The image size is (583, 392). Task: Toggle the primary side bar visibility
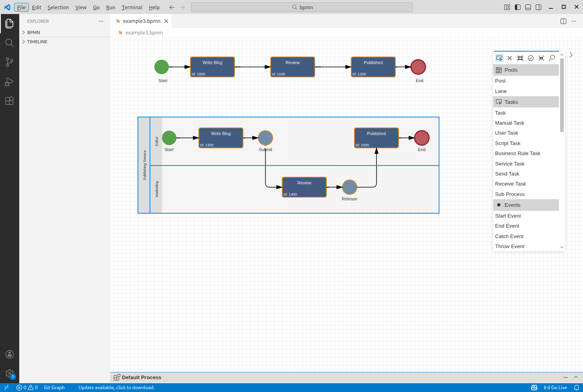tap(518, 7)
